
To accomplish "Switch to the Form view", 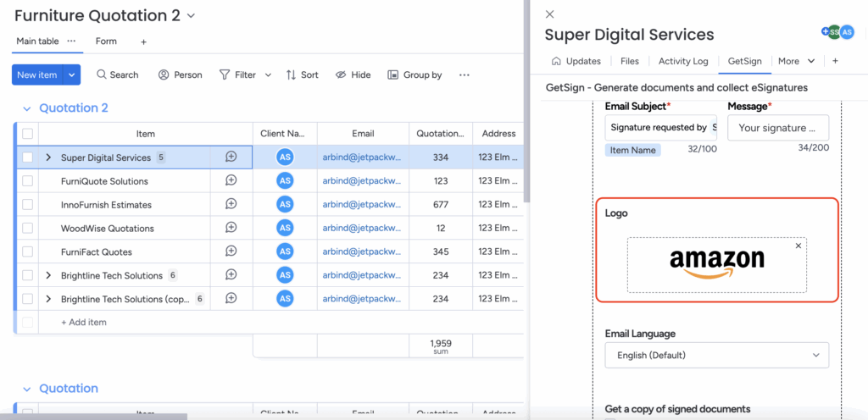I will pyautogui.click(x=106, y=41).
